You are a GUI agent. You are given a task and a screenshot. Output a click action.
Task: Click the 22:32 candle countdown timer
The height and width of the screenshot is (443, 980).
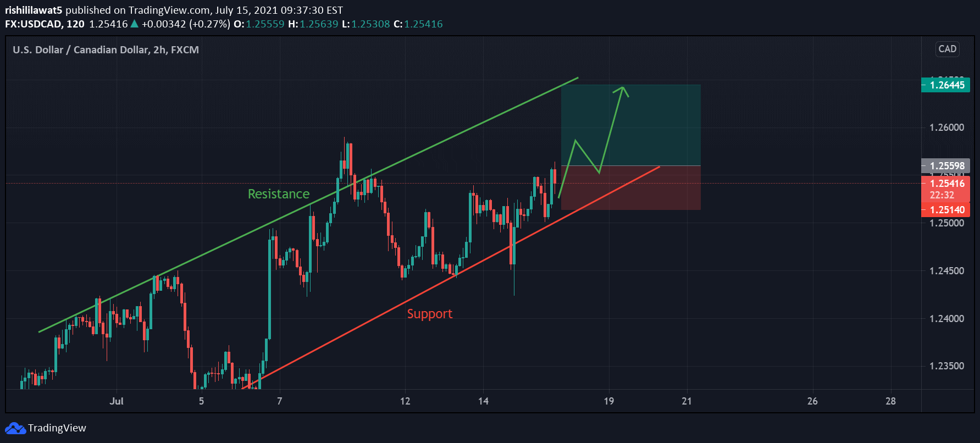(942, 195)
